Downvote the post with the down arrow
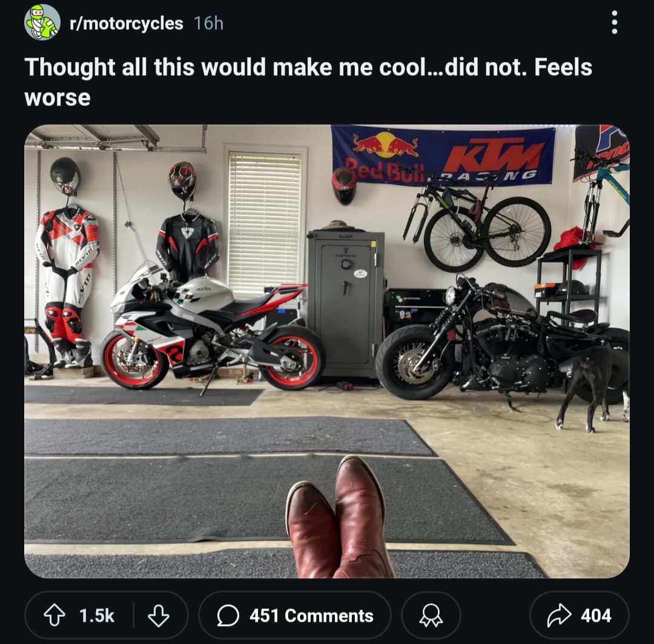The width and height of the screenshot is (654, 644). tap(159, 615)
